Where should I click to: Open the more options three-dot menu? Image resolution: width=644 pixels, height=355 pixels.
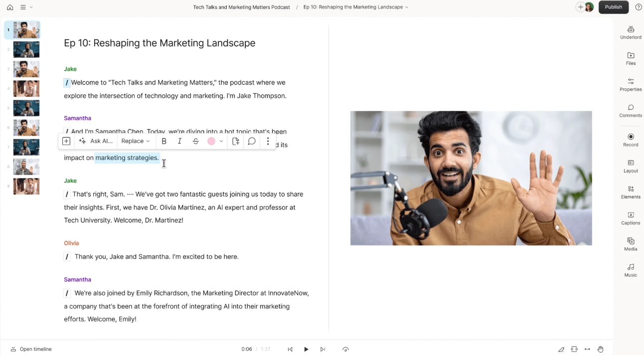268,141
